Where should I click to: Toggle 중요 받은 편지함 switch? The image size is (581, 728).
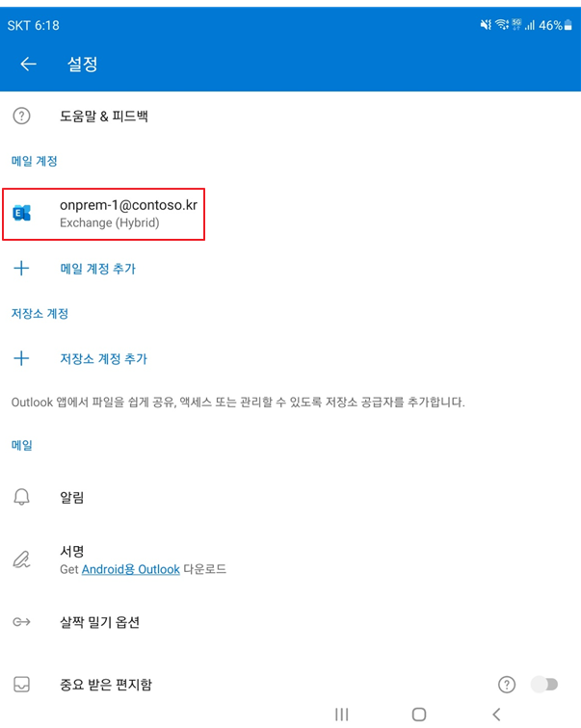544,685
